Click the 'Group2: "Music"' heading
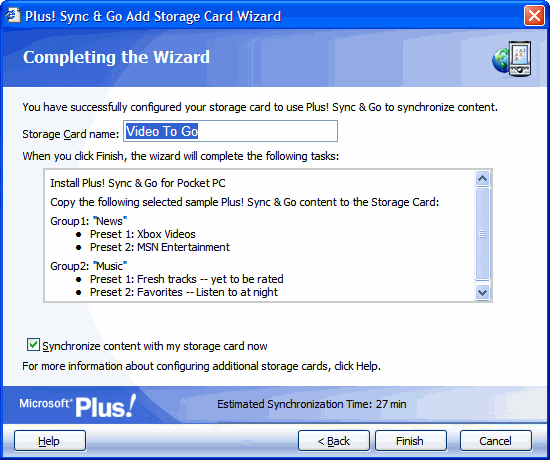Viewport: 550px width, 460px height. tap(88, 266)
